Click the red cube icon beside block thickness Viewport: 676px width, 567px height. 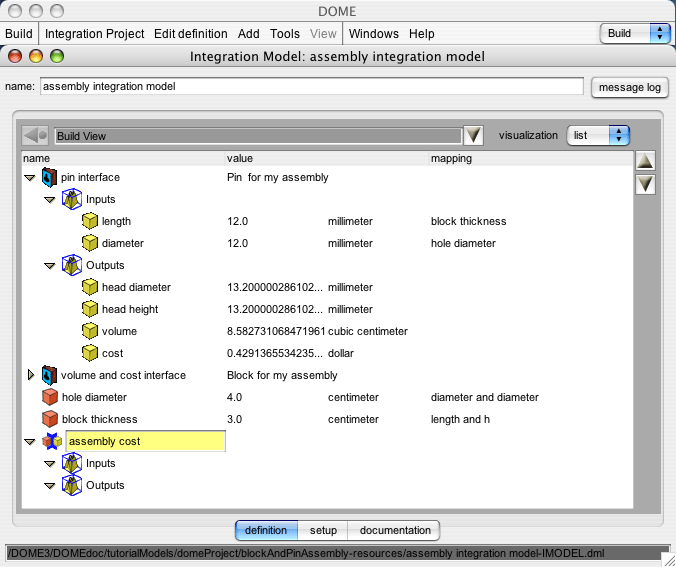click(x=50, y=419)
